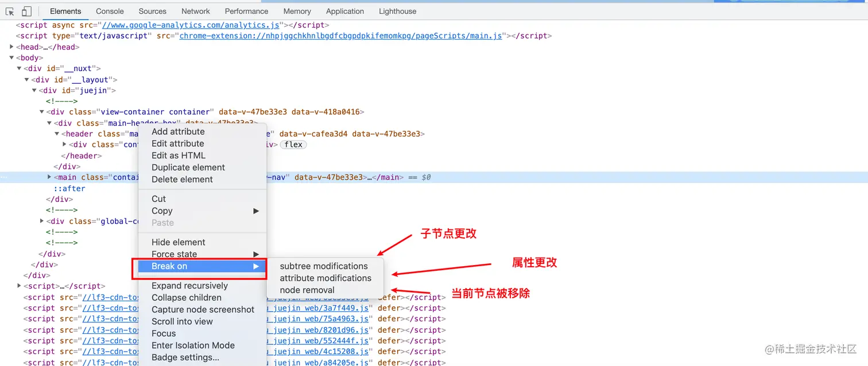The height and width of the screenshot is (366, 868).
Task: Select Duplicate element
Action: click(x=188, y=168)
